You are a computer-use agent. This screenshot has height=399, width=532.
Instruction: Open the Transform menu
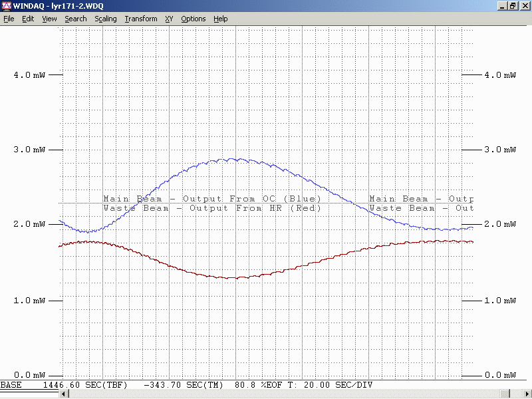[141, 19]
